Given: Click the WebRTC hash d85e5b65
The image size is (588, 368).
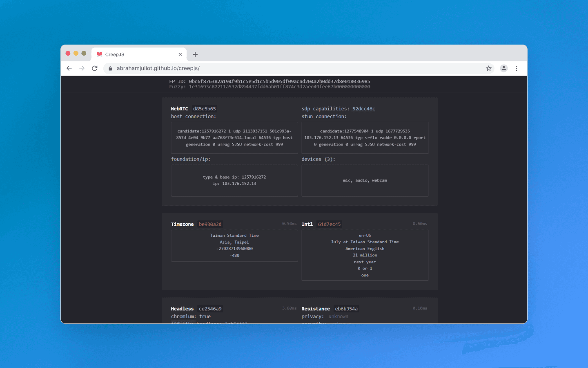Looking at the screenshot, I should pos(204,108).
